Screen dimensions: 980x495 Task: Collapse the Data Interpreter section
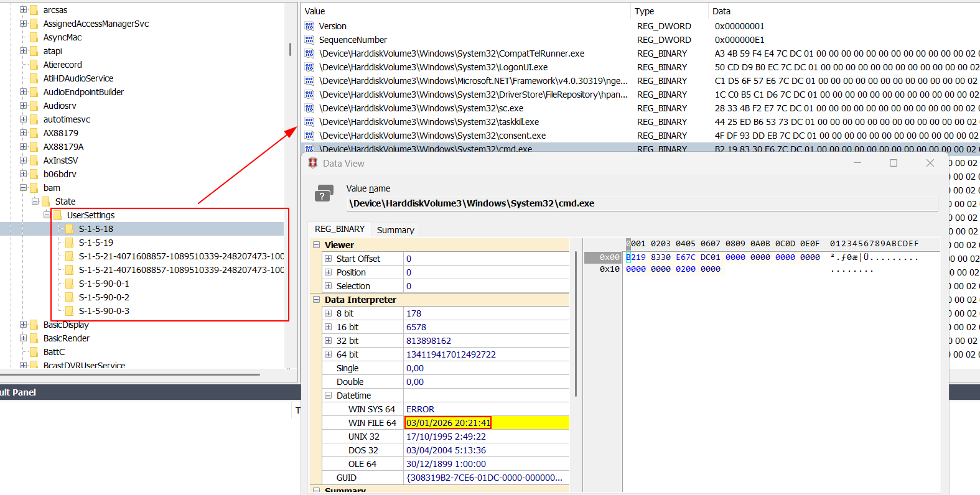[x=316, y=300]
